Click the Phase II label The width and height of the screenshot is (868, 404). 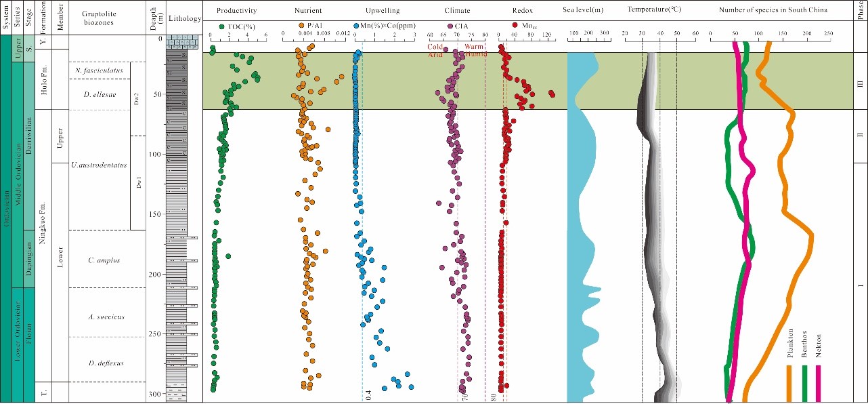pyautogui.click(x=860, y=135)
